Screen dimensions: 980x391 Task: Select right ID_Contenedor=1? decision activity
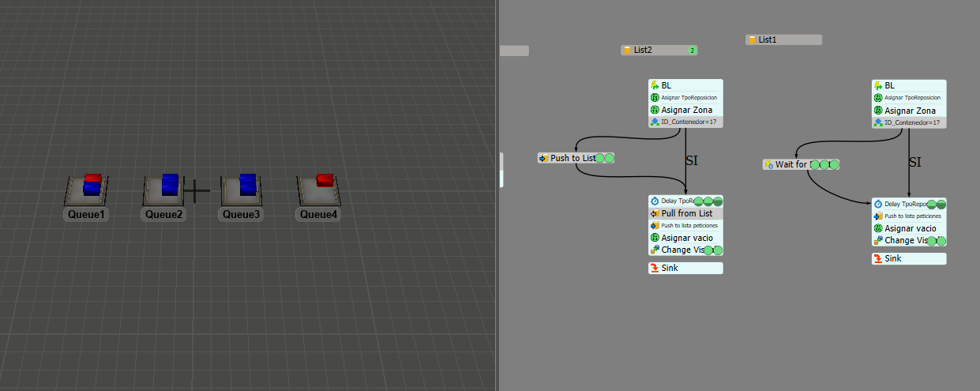(909, 122)
